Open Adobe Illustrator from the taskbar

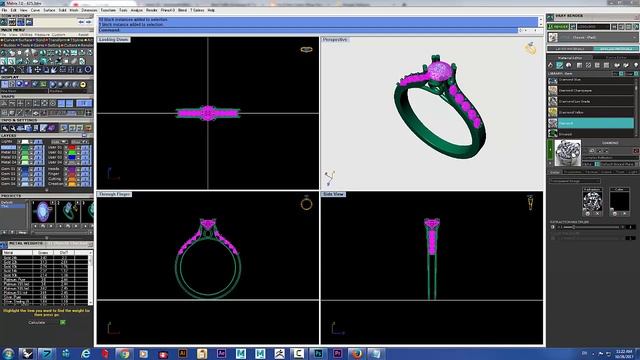182,353
